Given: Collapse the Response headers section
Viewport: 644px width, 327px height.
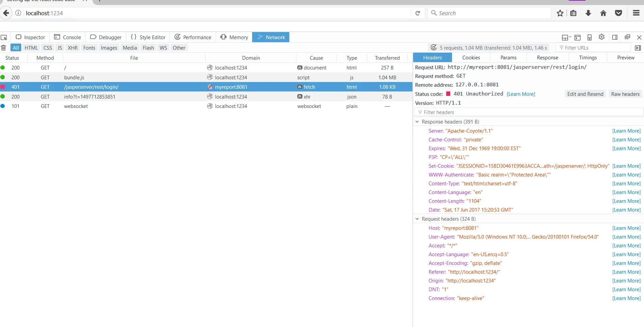Looking at the screenshot, I should coord(417,122).
